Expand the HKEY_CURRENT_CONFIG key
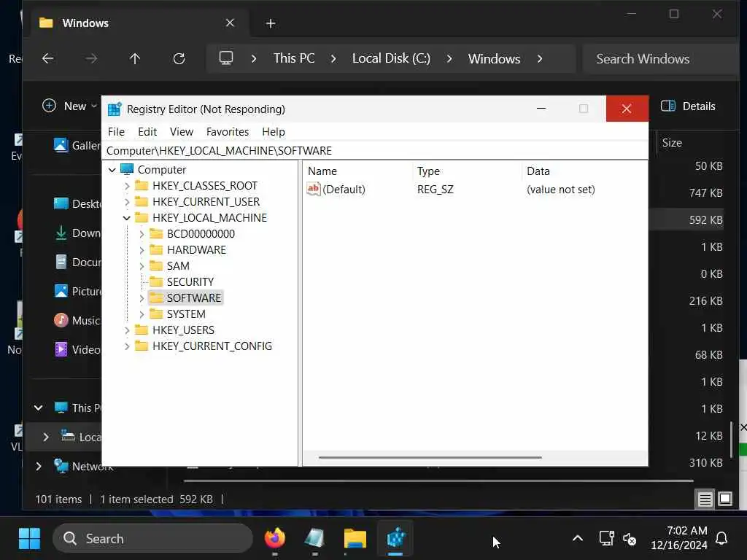The width and height of the screenshot is (747, 560). click(x=127, y=346)
